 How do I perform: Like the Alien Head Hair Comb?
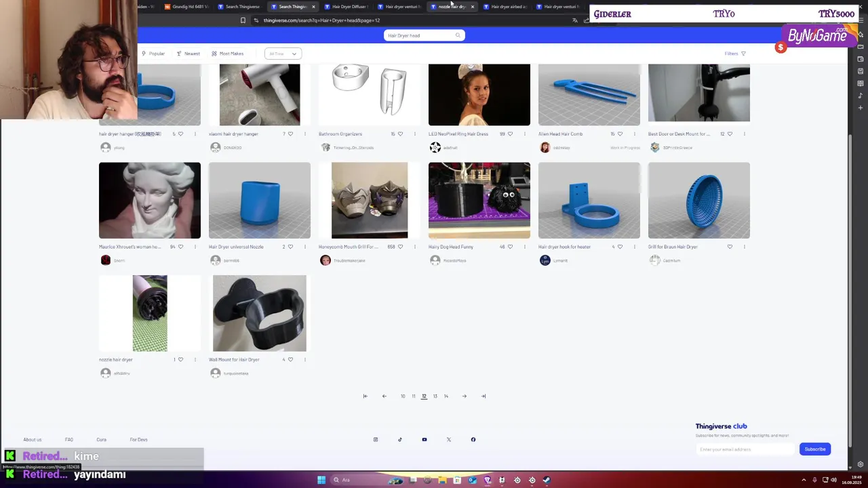point(620,134)
